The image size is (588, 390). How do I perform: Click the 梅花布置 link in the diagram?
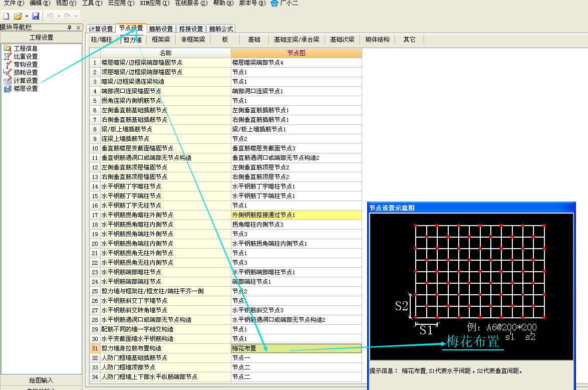[x=472, y=341]
